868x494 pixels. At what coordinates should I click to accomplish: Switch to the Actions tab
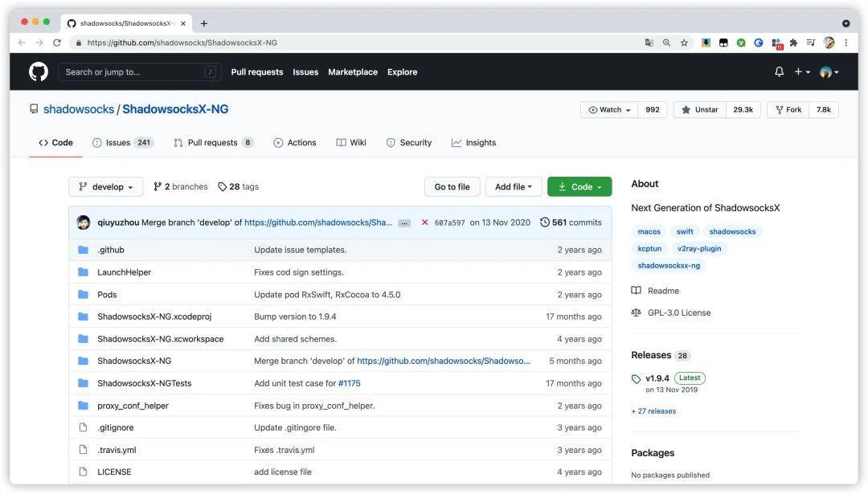[295, 143]
